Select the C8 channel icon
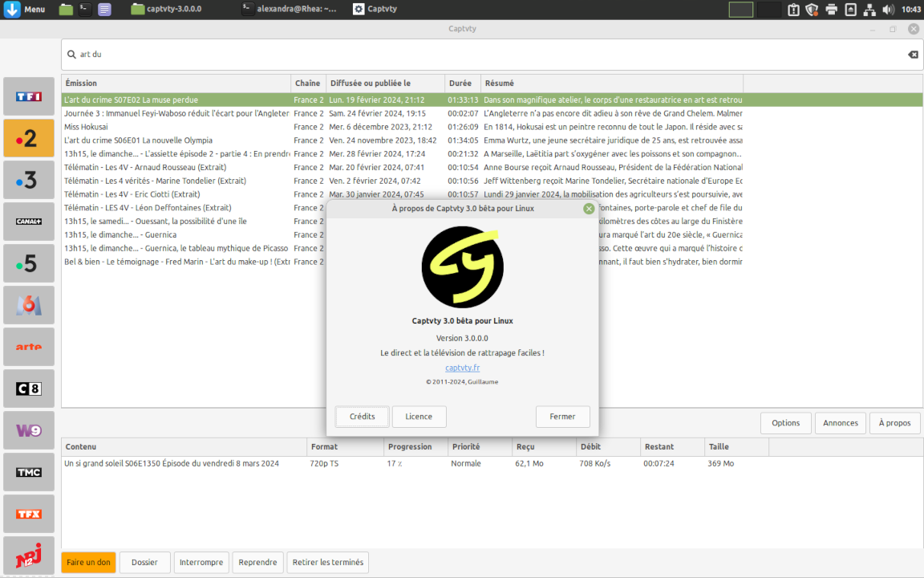Viewport: 924px width, 578px height. (29, 389)
